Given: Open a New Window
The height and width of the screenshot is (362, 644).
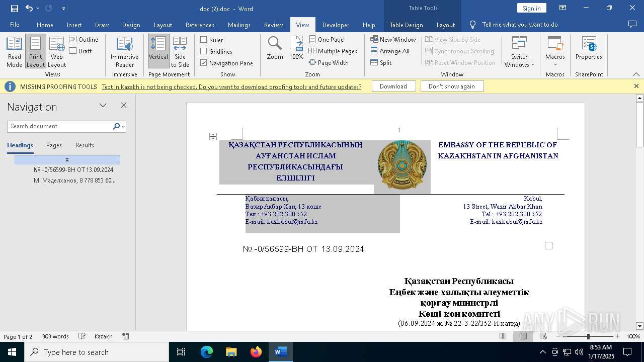Looking at the screenshot, I should pyautogui.click(x=393, y=39).
